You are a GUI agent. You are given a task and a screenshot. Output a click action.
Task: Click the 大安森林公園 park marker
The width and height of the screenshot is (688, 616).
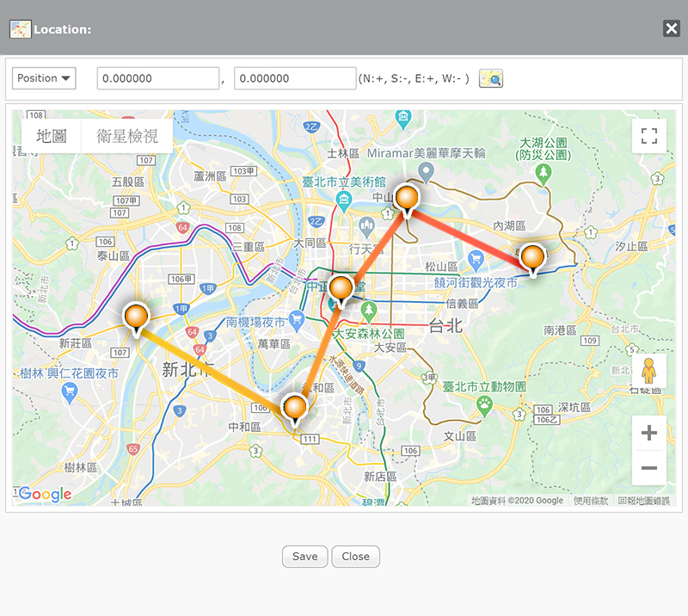point(369,311)
